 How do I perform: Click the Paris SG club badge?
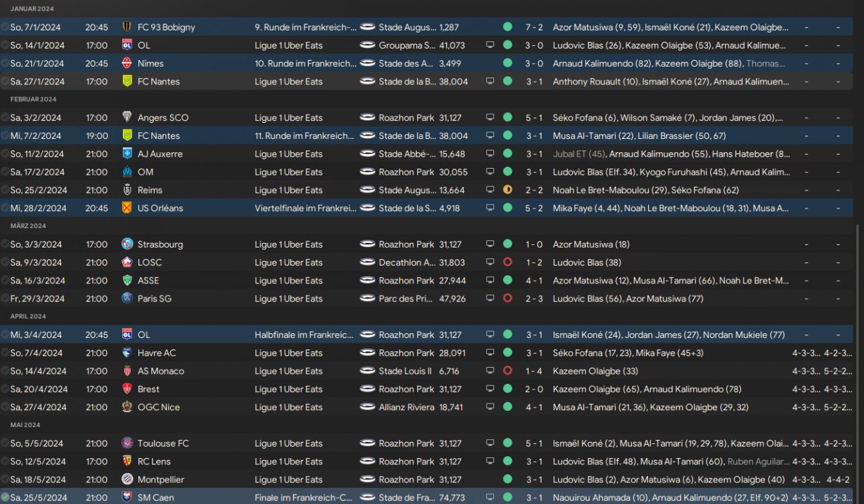point(126,299)
